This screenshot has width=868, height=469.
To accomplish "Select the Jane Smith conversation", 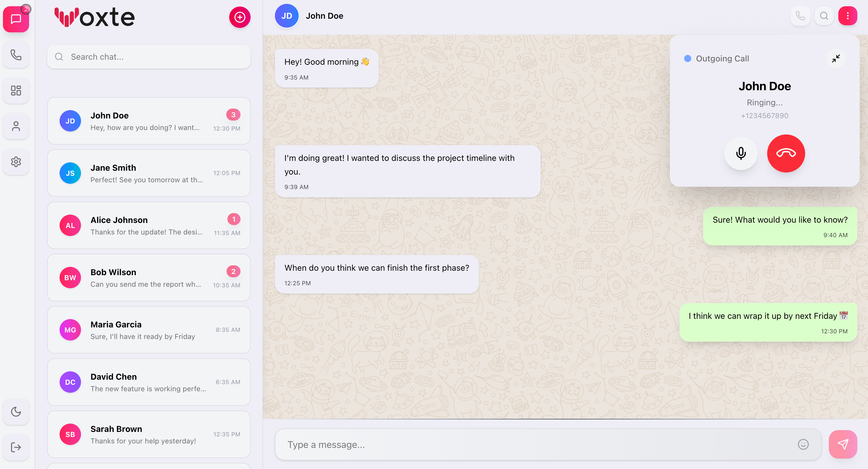I will 149,173.
